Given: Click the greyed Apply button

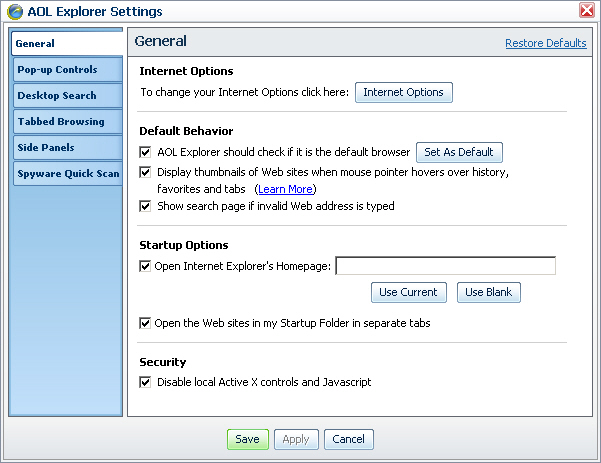Looking at the screenshot, I should 296,439.
